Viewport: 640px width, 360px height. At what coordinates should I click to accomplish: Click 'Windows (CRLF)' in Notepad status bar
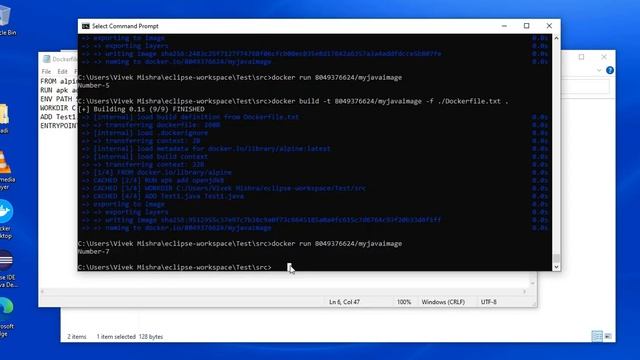(x=443, y=302)
